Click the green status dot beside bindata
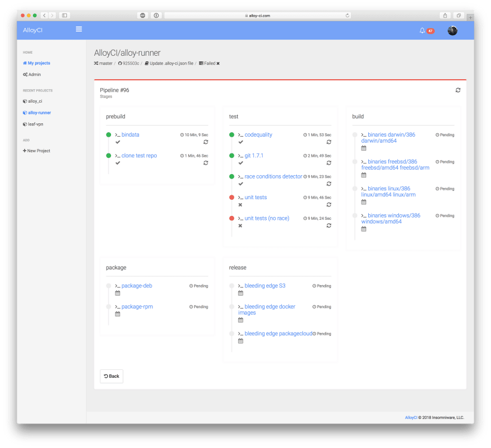 pos(109,134)
